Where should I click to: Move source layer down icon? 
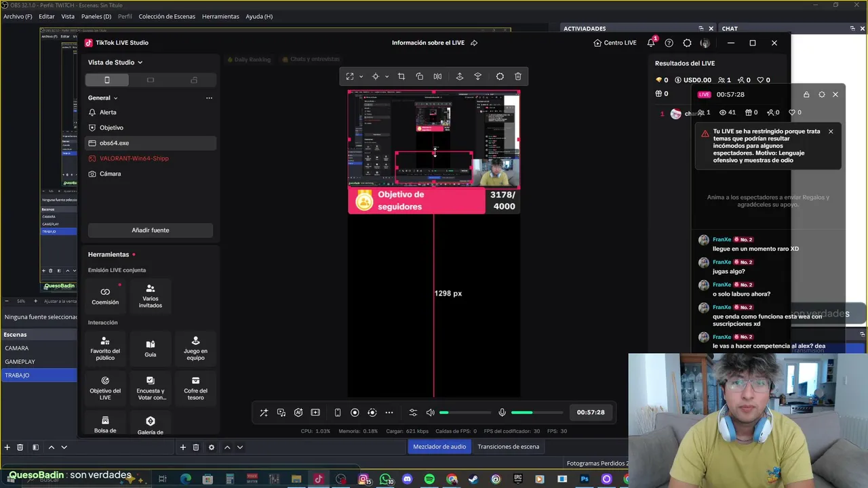point(477,77)
